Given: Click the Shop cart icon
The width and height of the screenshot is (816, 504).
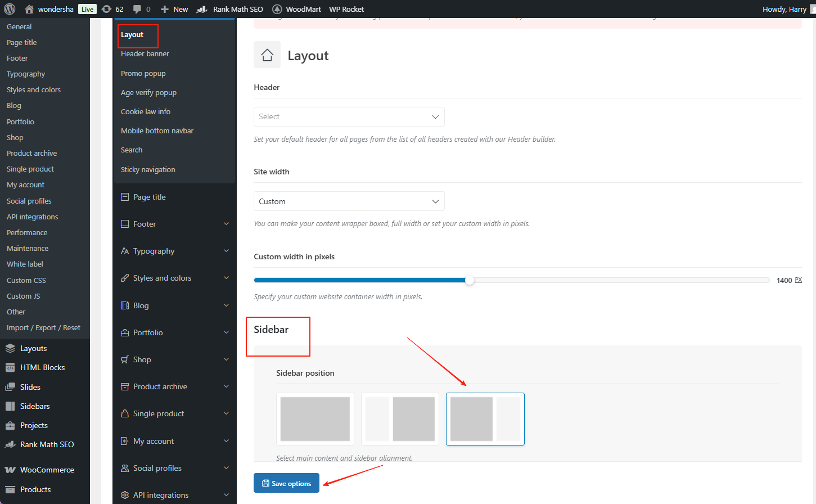Looking at the screenshot, I should point(125,359).
